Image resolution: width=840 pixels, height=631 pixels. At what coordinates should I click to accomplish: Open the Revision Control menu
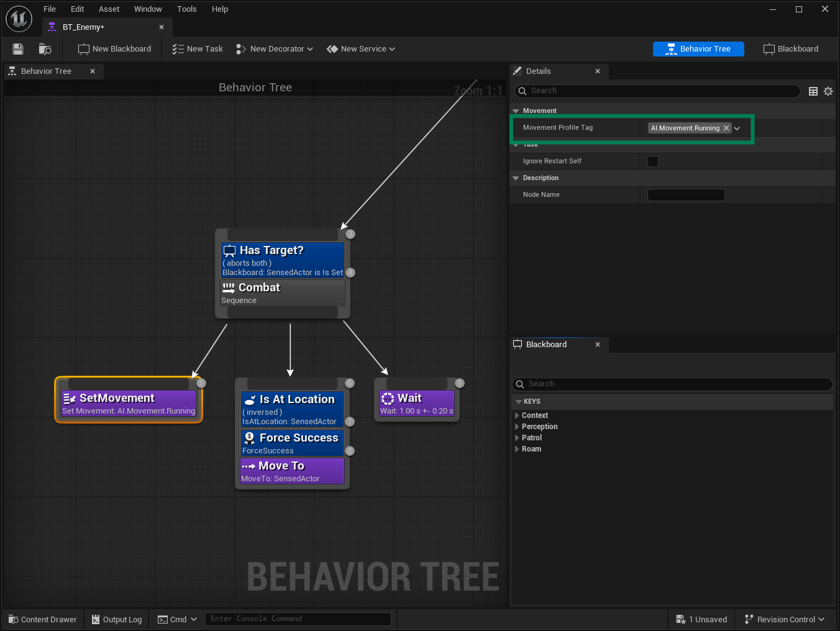click(x=784, y=619)
